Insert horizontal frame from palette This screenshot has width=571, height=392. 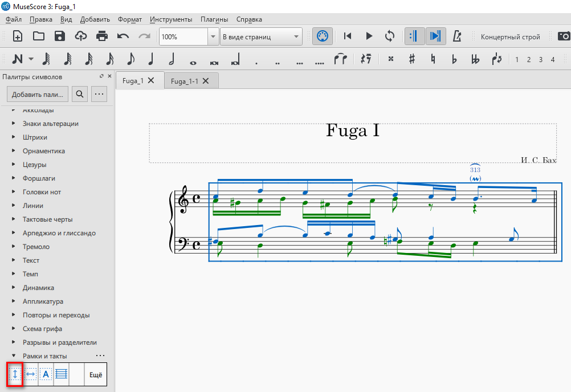31,374
